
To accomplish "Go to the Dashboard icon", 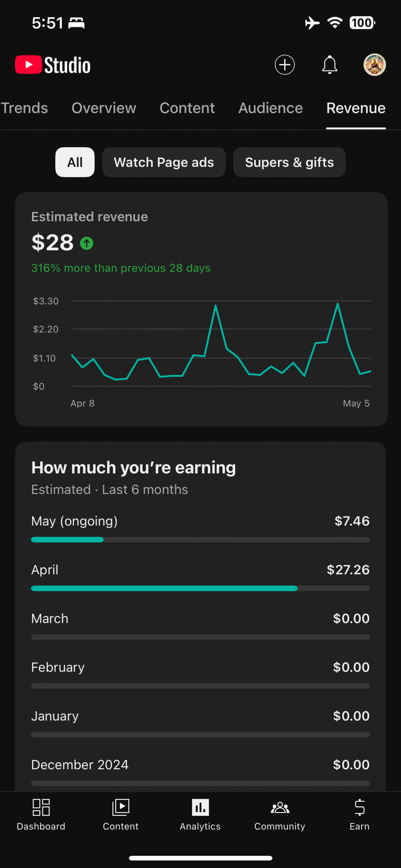I will click(x=41, y=807).
